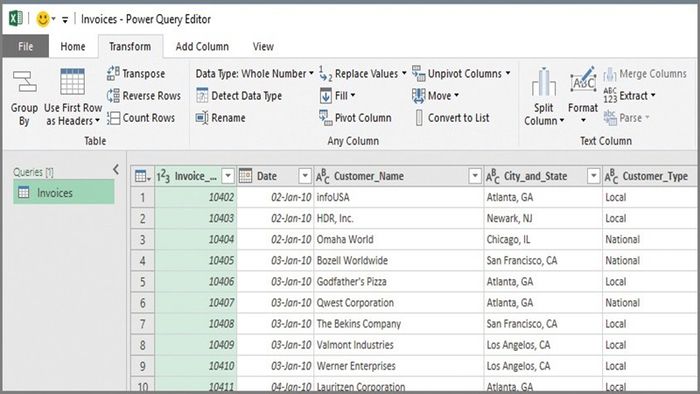The image size is (700, 394).
Task: Click the Use First Row as Headers icon
Action: [72, 82]
